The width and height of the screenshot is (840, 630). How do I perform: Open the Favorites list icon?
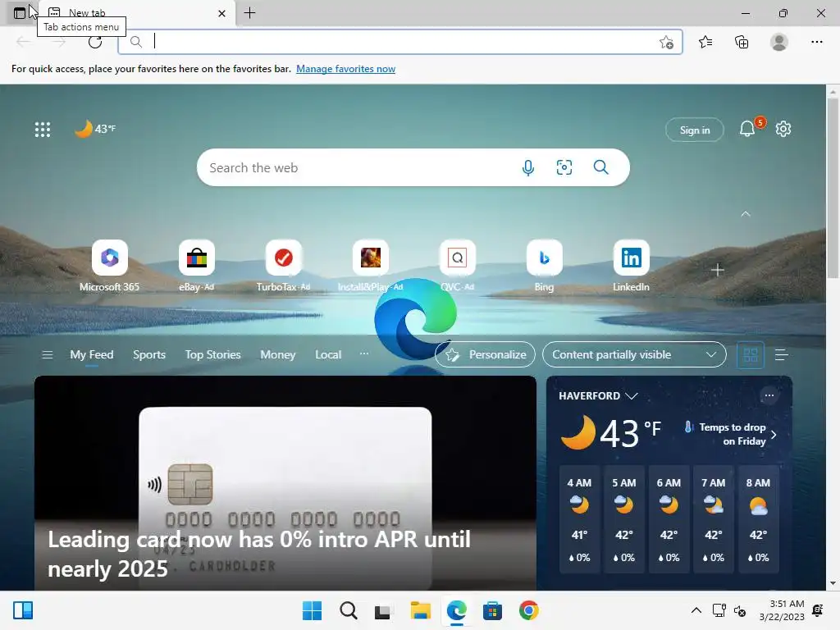point(705,42)
